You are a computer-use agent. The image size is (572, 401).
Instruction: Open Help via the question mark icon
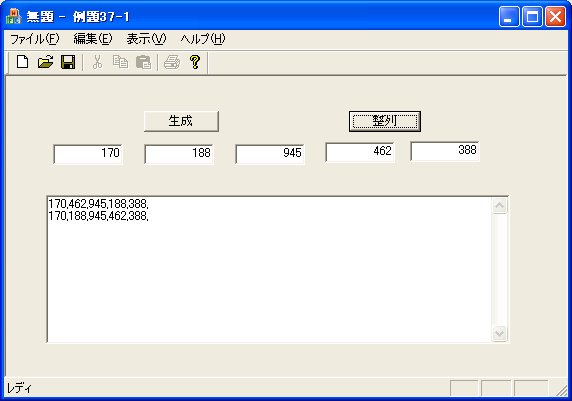click(195, 62)
